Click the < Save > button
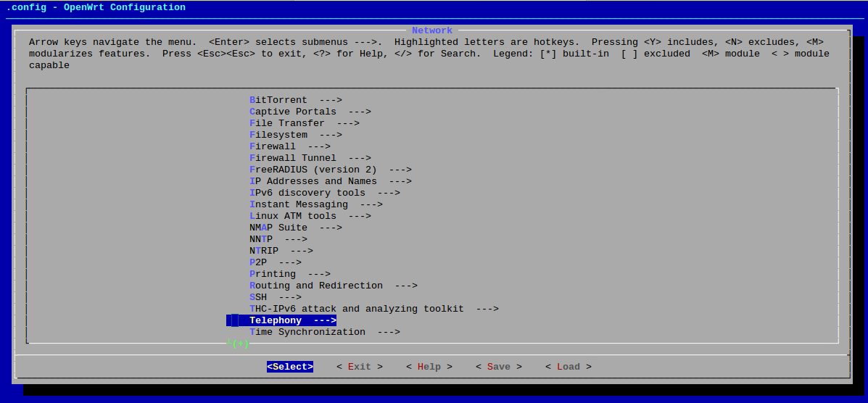The height and width of the screenshot is (403, 868). point(499,367)
